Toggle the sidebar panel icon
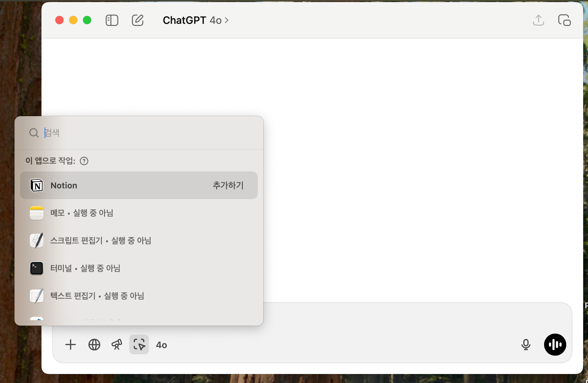 point(112,20)
